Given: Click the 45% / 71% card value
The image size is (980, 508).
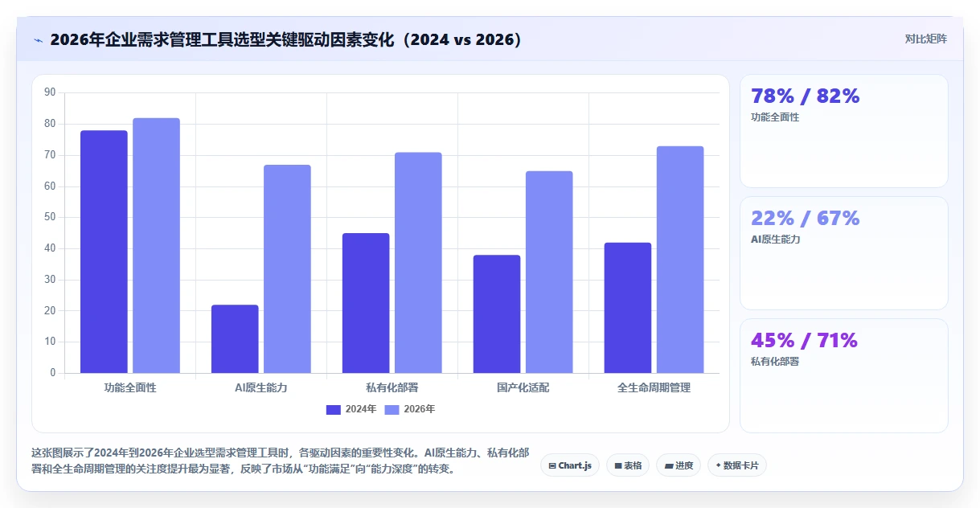Looking at the screenshot, I should 804,341.
